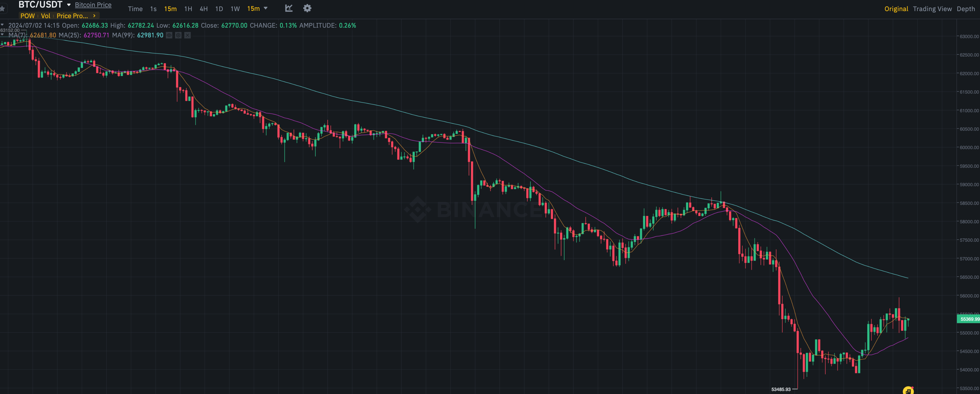Screen dimensions: 980x394
Task: Click the 61500.00 price axis label
Action: pyautogui.click(x=969, y=92)
